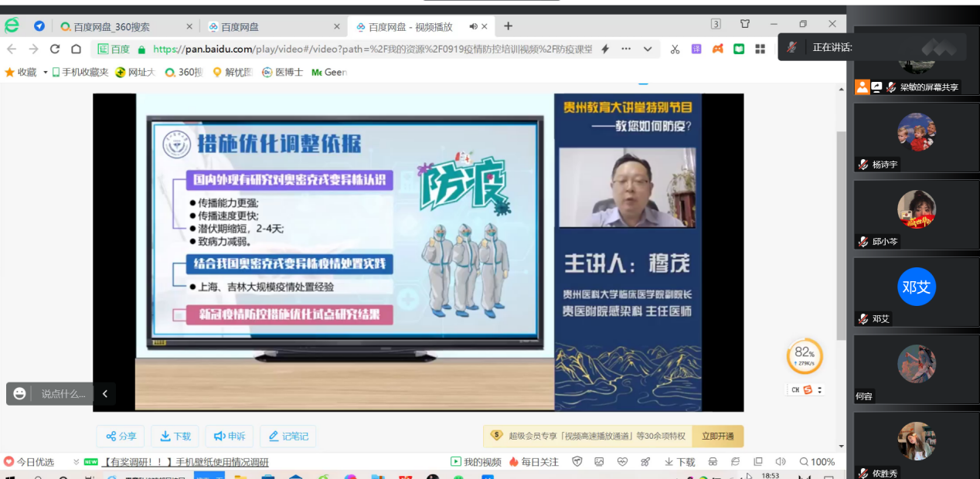The width and height of the screenshot is (980, 479).
Task: Click the 申诉 report button
Action: pos(230,437)
